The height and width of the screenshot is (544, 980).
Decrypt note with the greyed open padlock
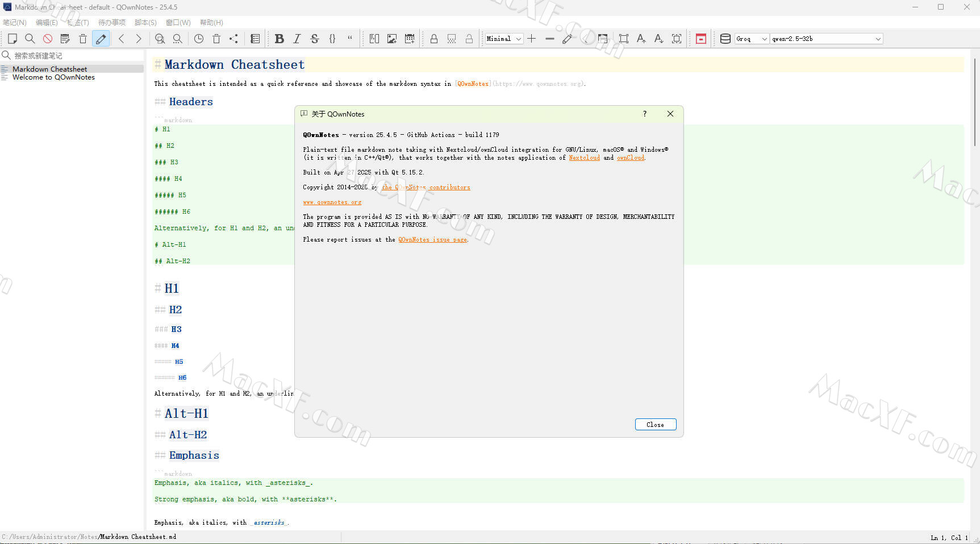pyautogui.click(x=469, y=39)
